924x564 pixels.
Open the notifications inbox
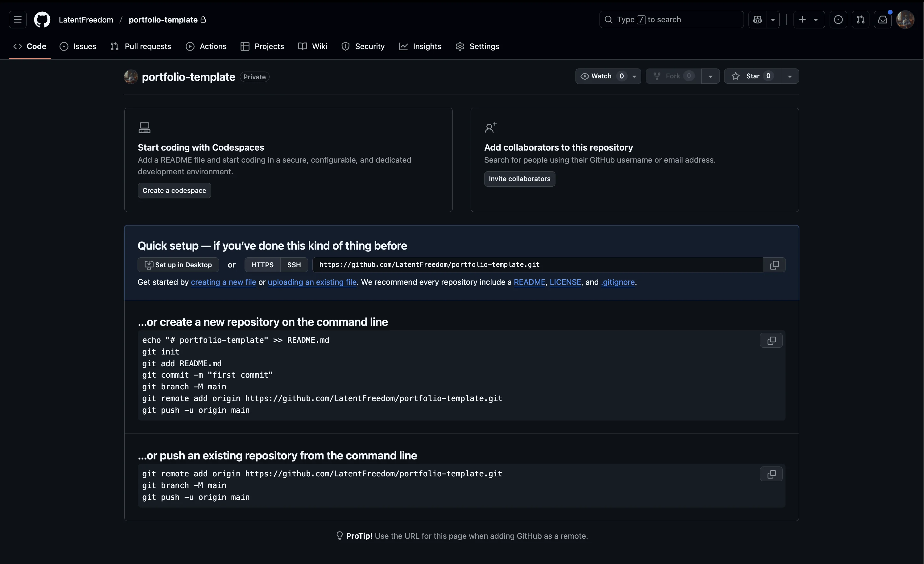click(883, 19)
